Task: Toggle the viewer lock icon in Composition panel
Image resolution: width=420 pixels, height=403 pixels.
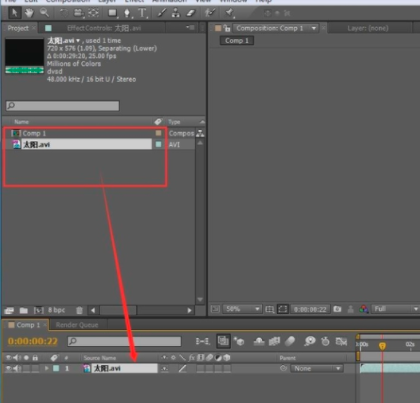Action: [227, 28]
